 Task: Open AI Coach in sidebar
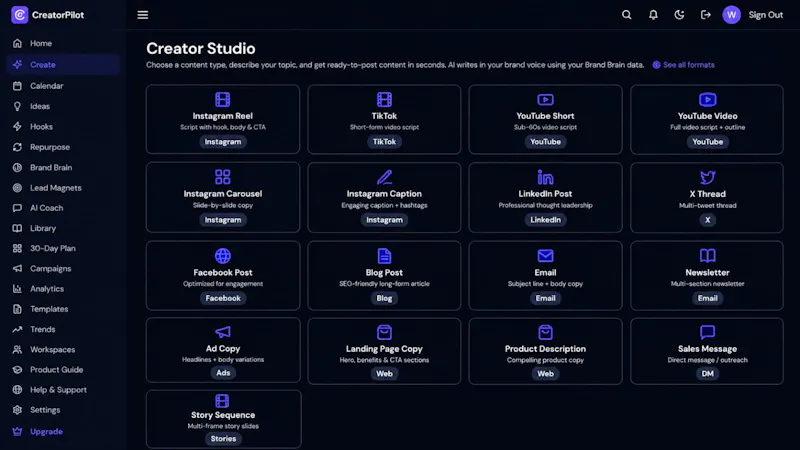(63, 208)
